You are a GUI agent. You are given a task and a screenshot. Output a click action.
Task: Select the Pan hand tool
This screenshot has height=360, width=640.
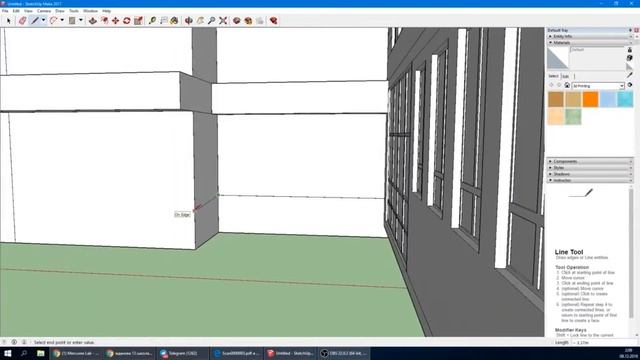tap(200, 20)
